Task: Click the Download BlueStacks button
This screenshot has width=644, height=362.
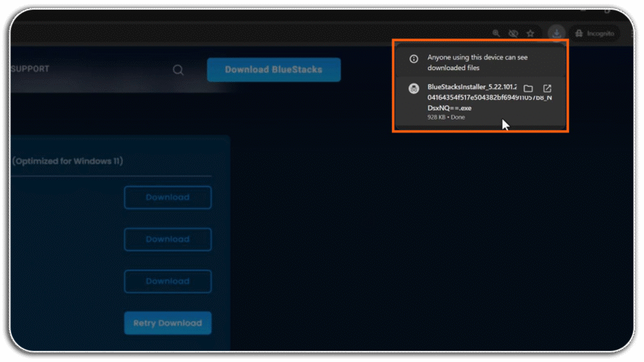Action: click(x=274, y=70)
